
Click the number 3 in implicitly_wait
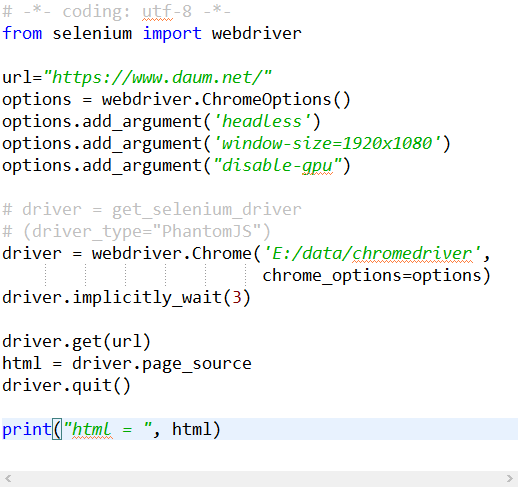pos(237,298)
